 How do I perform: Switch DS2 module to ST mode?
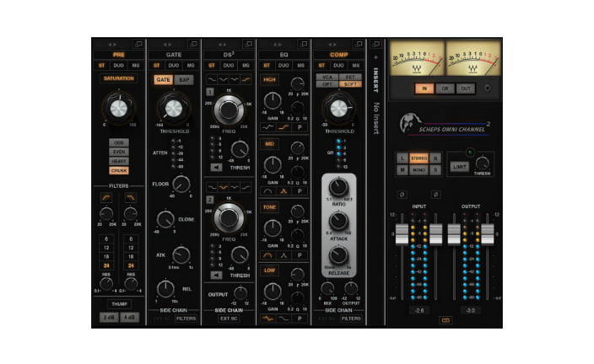(212, 66)
